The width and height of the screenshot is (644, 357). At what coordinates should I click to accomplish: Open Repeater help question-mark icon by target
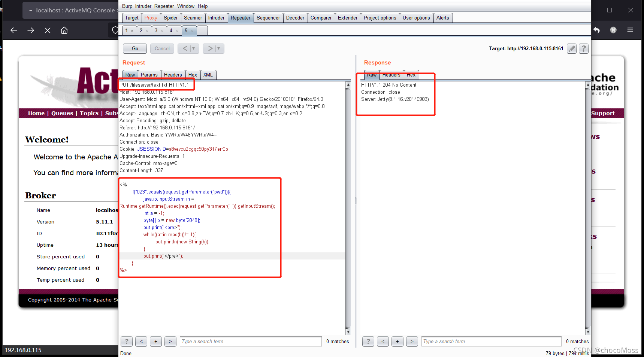pyautogui.click(x=584, y=48)
